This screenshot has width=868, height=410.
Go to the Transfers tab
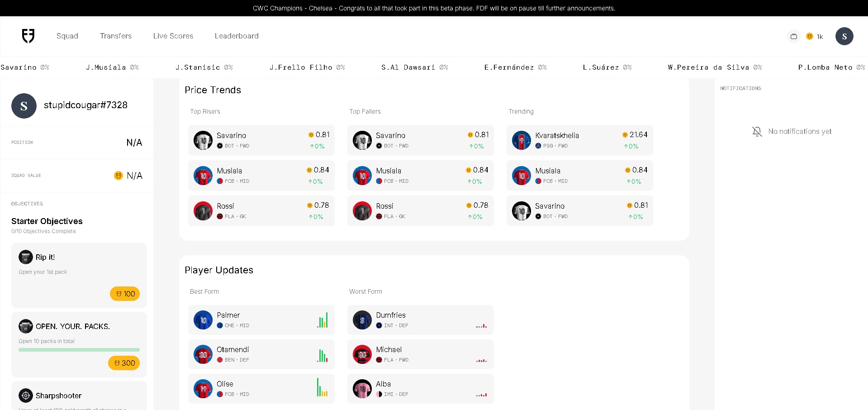pyautogui.click(x=116, y=36)
